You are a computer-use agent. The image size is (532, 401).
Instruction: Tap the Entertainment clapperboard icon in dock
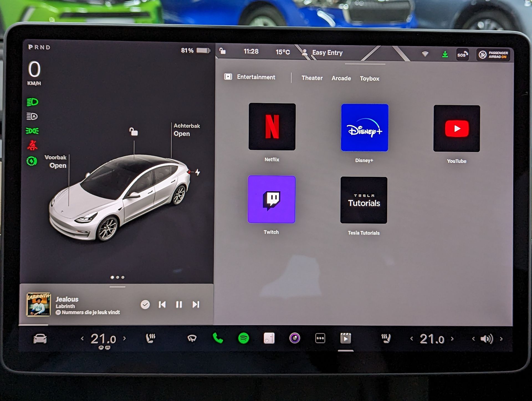click(x=346, y=338)
